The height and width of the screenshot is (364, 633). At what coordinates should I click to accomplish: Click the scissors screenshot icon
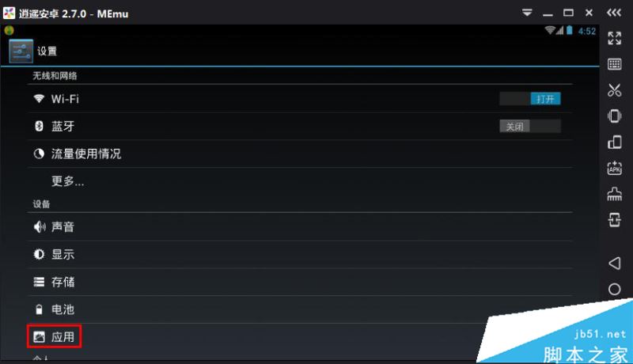(615, 90)
